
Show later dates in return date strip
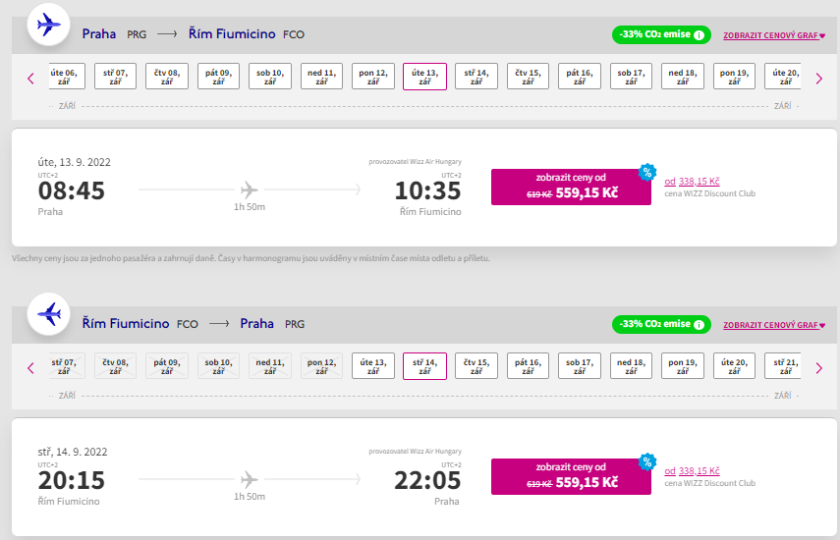point(819,368)
